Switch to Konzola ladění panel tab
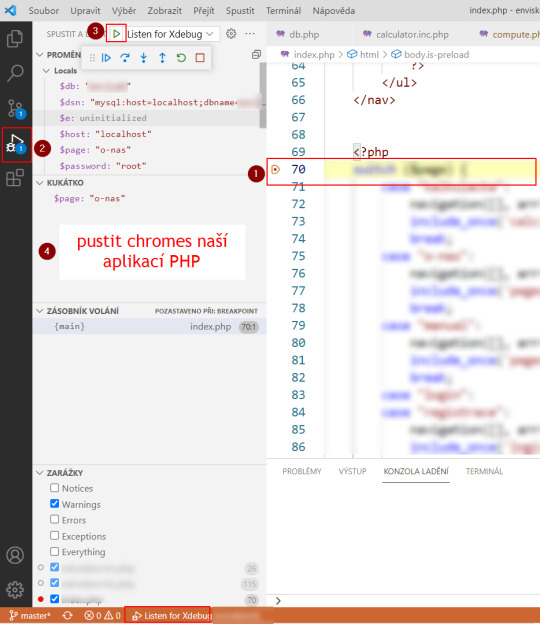540x624 pixels. click(416, 471)
